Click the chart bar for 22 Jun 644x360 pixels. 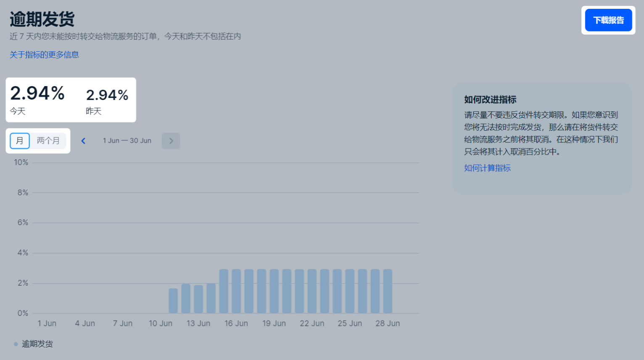312,291
